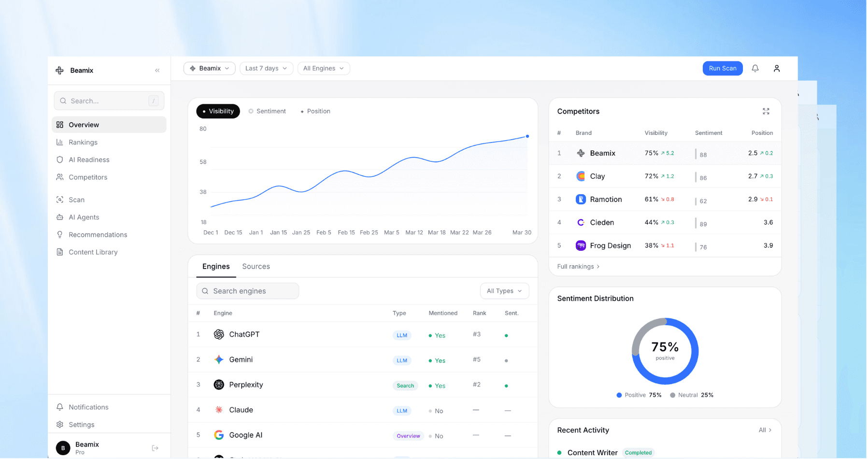Click the sidebar Search field
Image resolution: width=868 pixels, height=459 pixels.
click(x=109, y=101)
